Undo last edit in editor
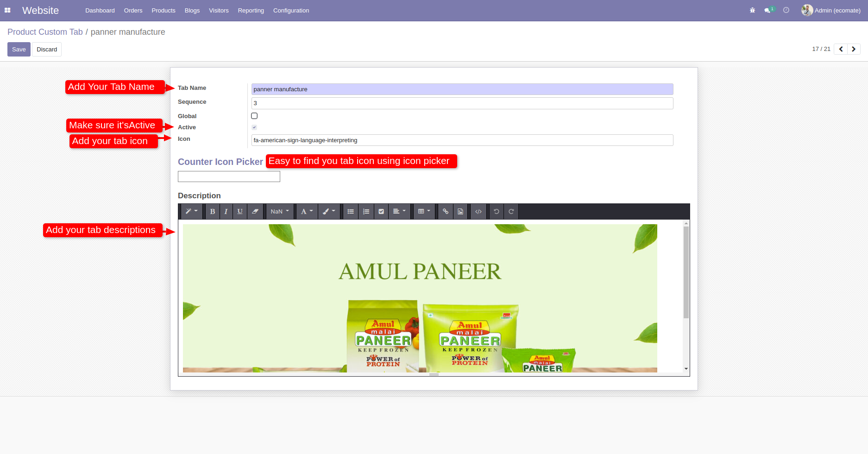The width and height of the screenshot is (868, 454). coord(497,212)
